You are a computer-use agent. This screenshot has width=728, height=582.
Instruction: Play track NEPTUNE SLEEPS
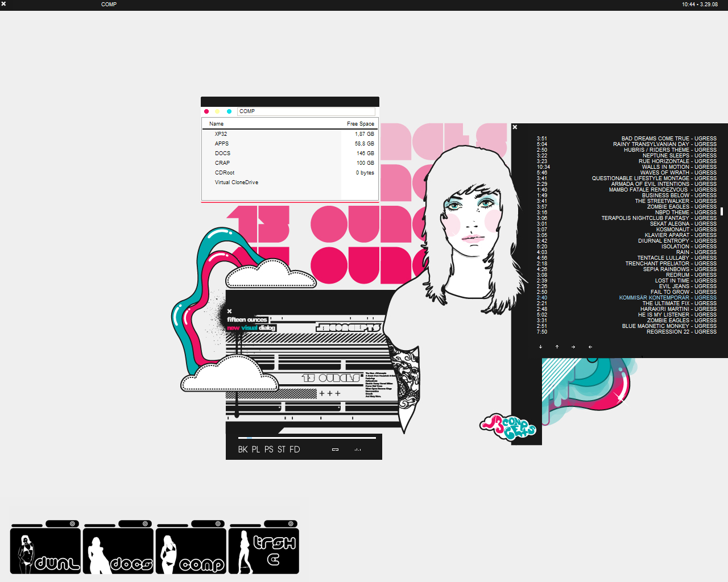point(680,156)
